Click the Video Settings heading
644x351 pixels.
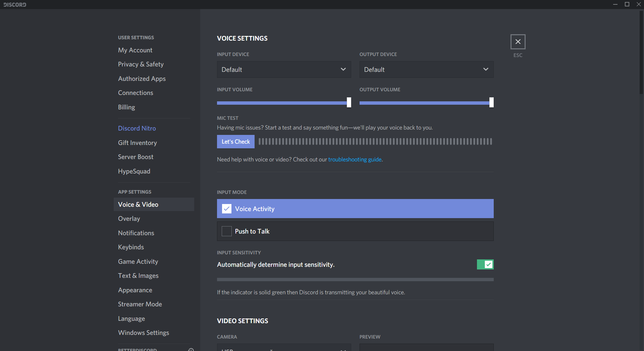point(243,321)
